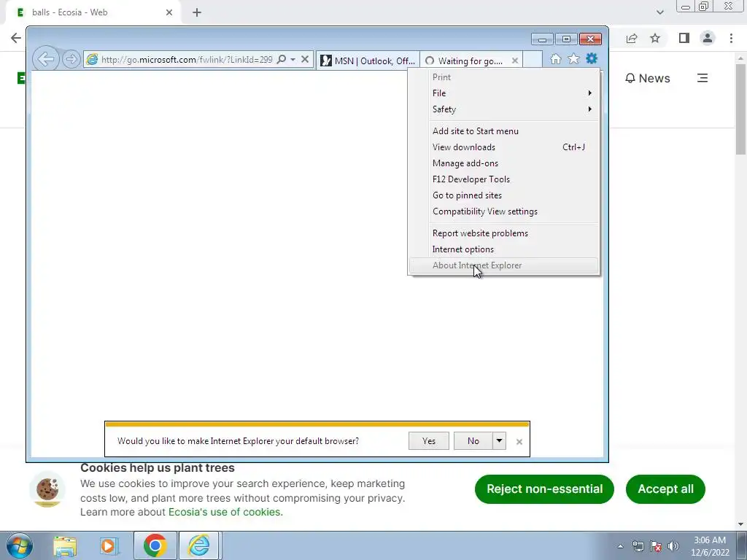
Task: Click the network tray icon
Action: click(638, 547)
